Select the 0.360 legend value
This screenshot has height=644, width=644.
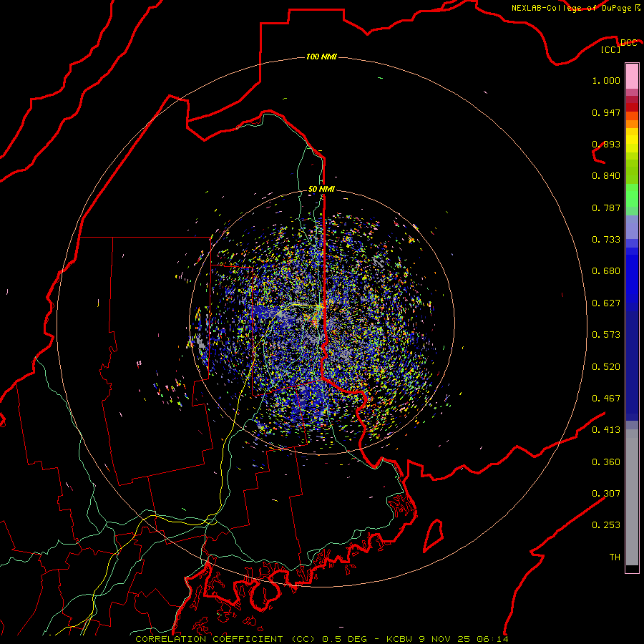click(x=606, y=462)
